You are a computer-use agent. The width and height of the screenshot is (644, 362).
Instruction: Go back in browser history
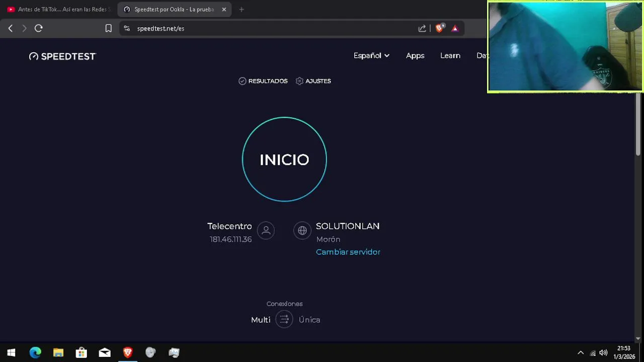click(x=10, y=29)
